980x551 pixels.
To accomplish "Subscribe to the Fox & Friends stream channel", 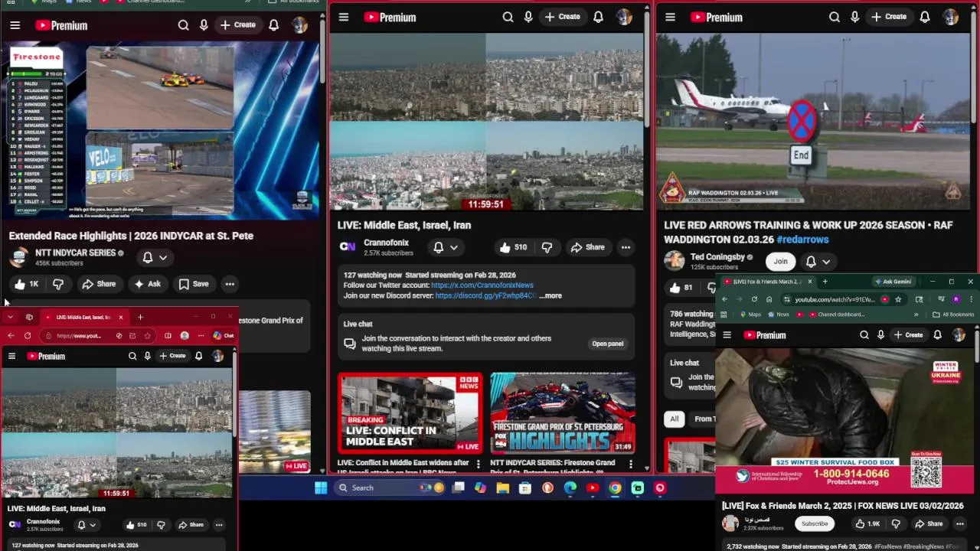I will (x=815, y=523).
